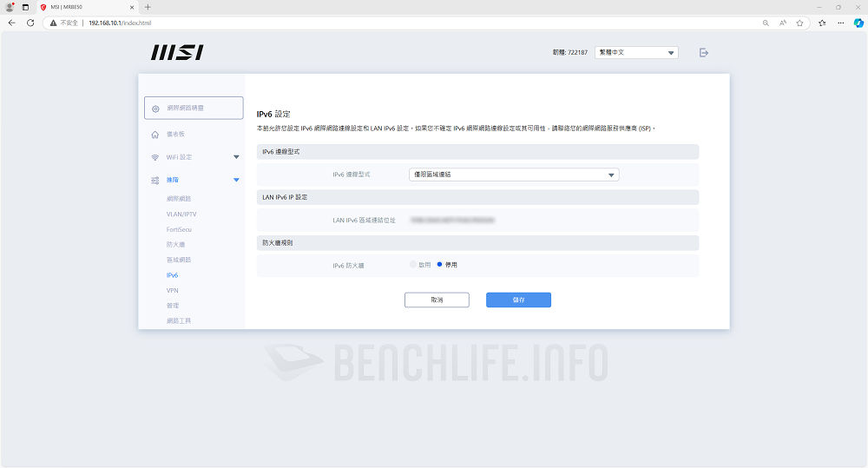Go to 儀表板 dashboard
The image size is (868, 468).
(175, 135)
